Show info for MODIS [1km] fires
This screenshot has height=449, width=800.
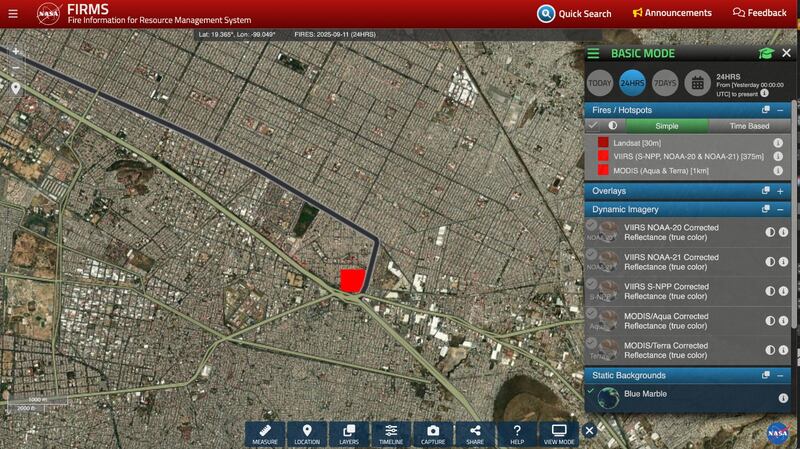(x=778, y=171)
